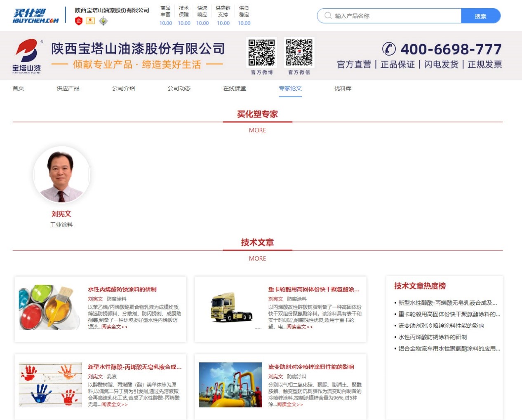Open the 在线课堂 tab

[x=235, y=88]
